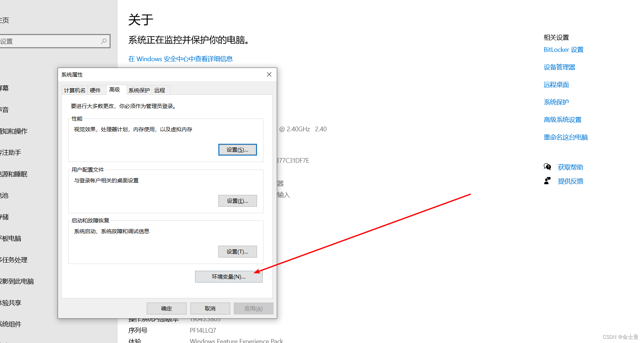Click the search magnifier icon in settings box
The height and width of the screenshot is (343, 644).
[x=104, y=41]
